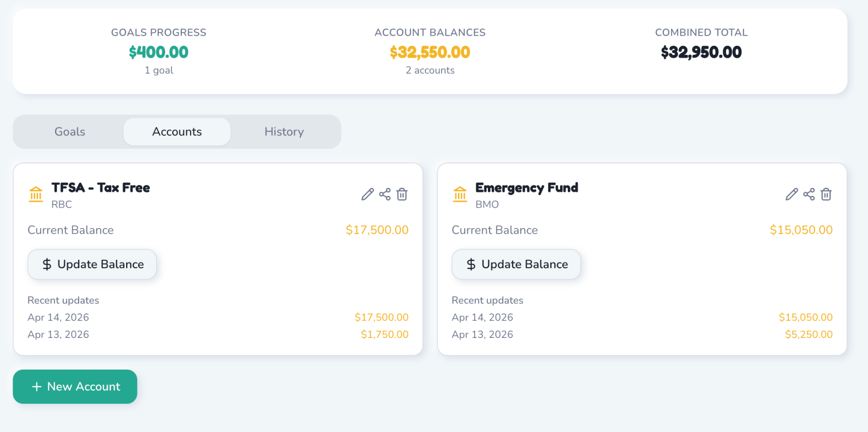Click the $17,500.00 current balance value
The width and height of the screenshot is (868, 432).
coord(377,230)
